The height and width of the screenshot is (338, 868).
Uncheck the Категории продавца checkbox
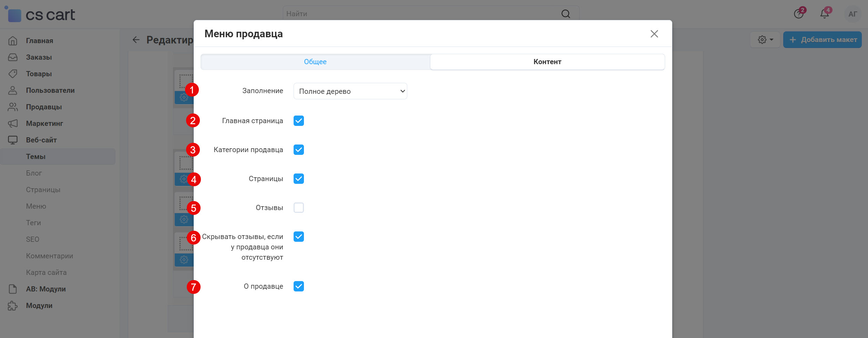(x=298, y=150)
